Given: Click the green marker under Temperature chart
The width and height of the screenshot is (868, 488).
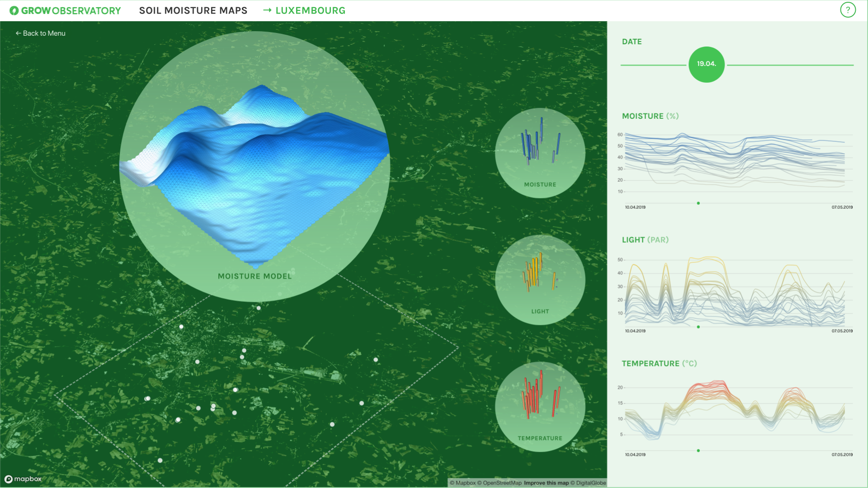Looking at the screenshot, I should coord(698,450).
